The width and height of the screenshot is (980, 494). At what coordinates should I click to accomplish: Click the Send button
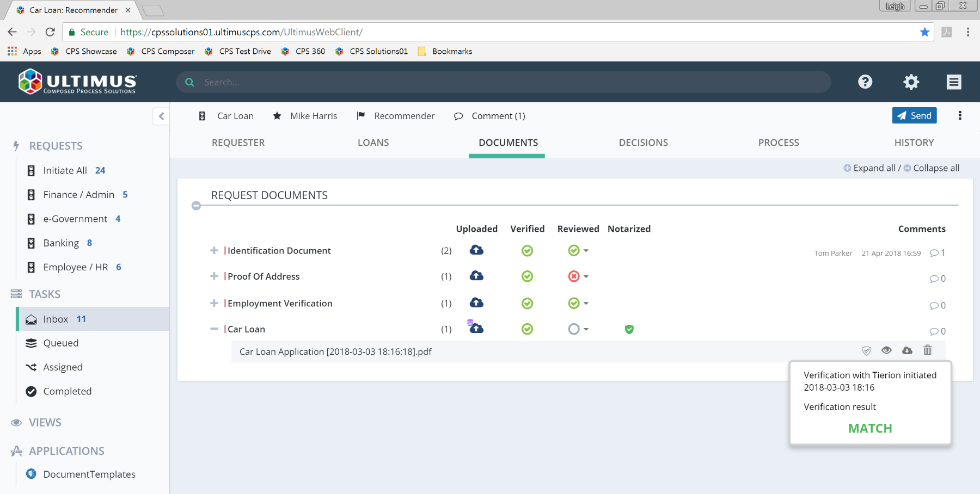(x=914, y=115)
